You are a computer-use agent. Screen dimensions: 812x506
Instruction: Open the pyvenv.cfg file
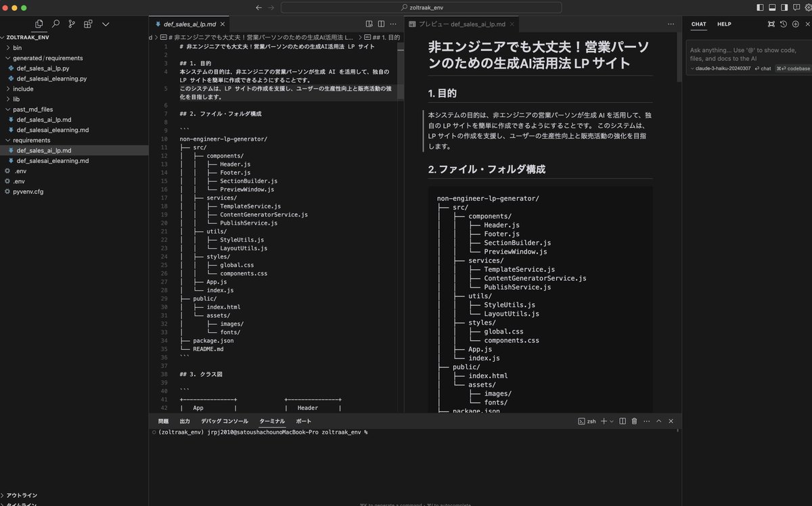74,191
